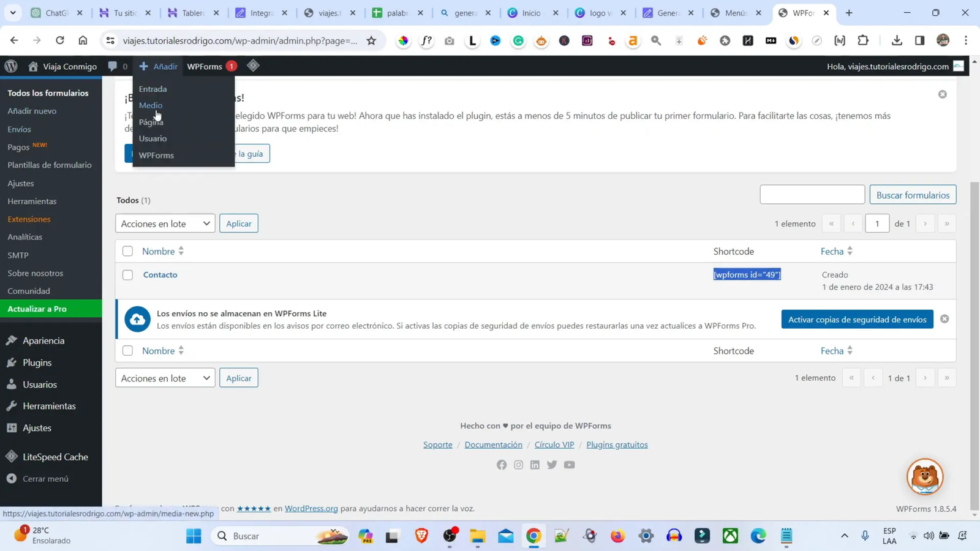Click the Instagram icon in WPForms footer
Image resolution: width=980 pixels, height=551 pixels.
pyautogui.click(x=518, y=465)
